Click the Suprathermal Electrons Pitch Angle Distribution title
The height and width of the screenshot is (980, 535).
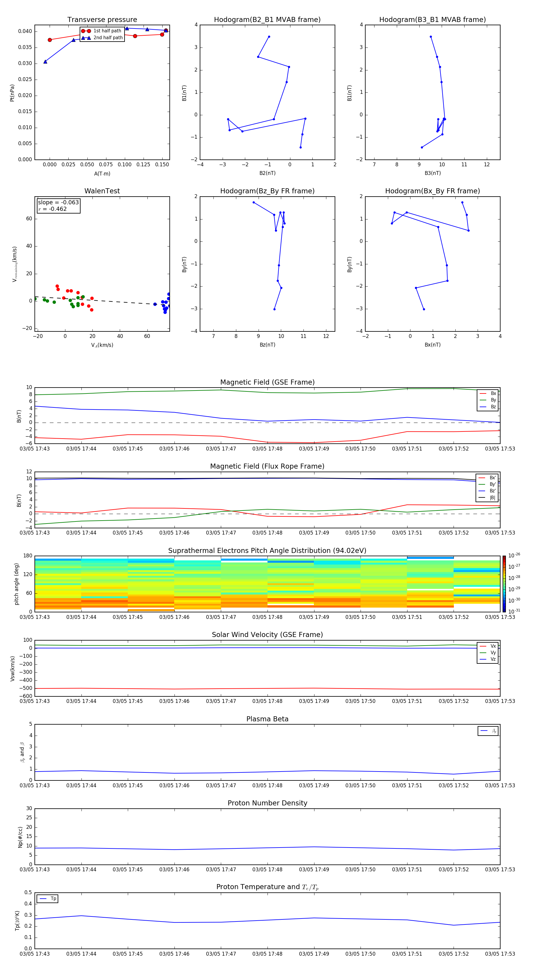267,551
